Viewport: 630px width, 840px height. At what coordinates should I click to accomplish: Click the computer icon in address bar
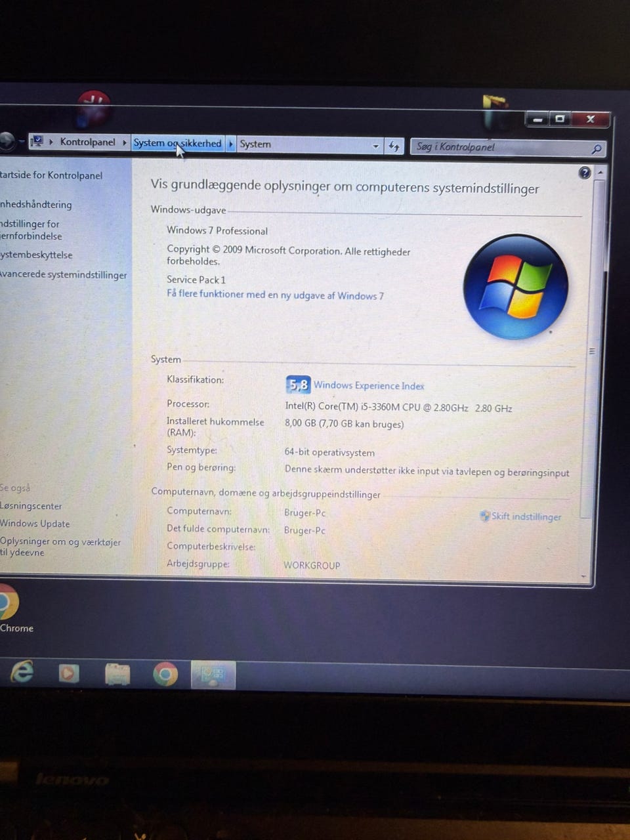37,141
